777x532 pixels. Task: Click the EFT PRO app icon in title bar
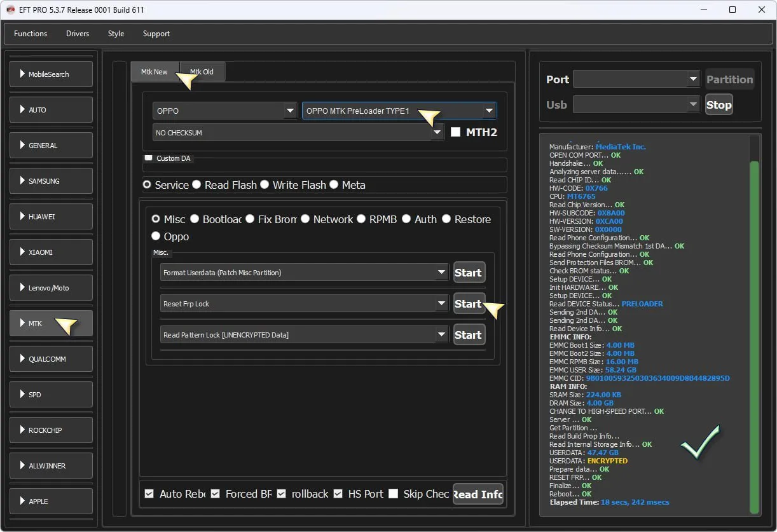click(10, 10)
